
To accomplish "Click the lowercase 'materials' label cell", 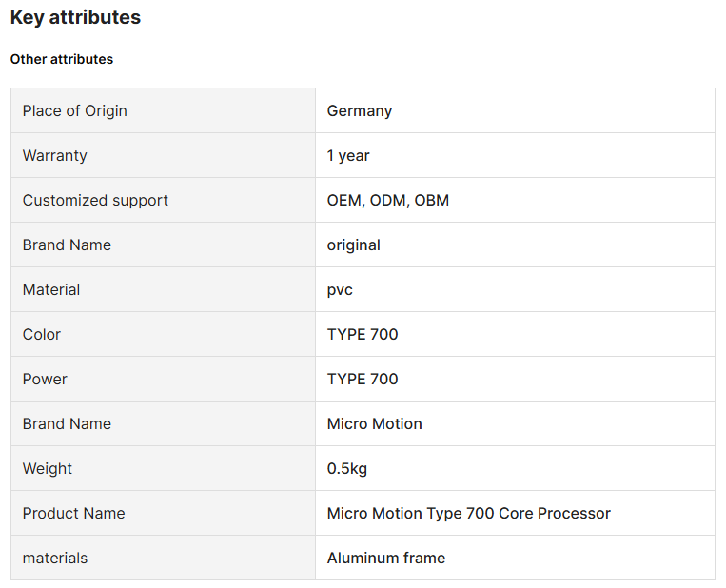I will pyautogui.click(x=163, y=558).
